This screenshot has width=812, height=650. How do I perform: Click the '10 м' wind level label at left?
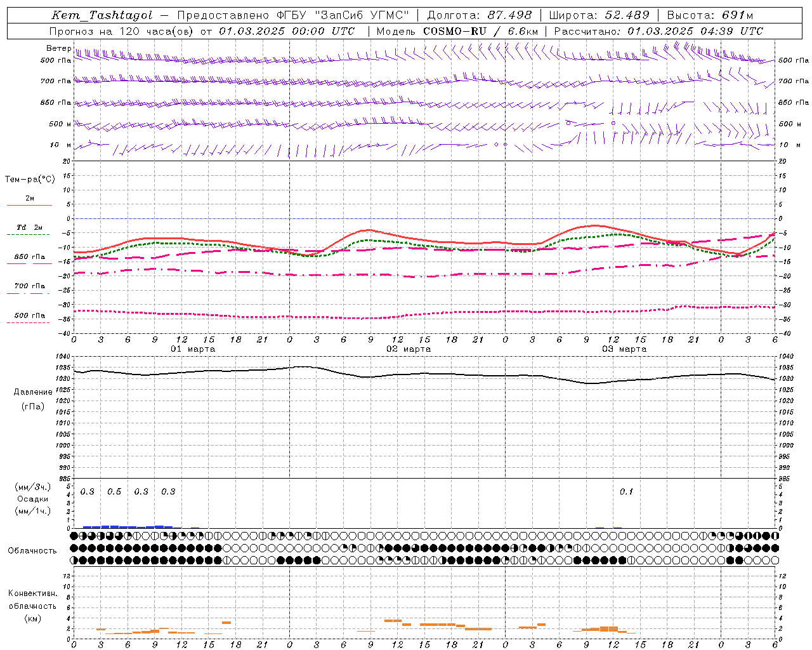click(x=61, y=145)
